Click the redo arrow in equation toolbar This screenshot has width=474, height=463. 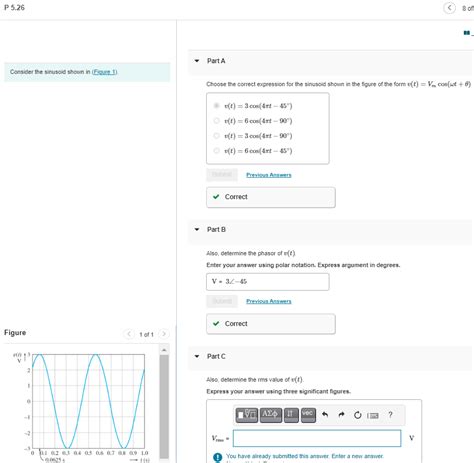pos(341,415)
